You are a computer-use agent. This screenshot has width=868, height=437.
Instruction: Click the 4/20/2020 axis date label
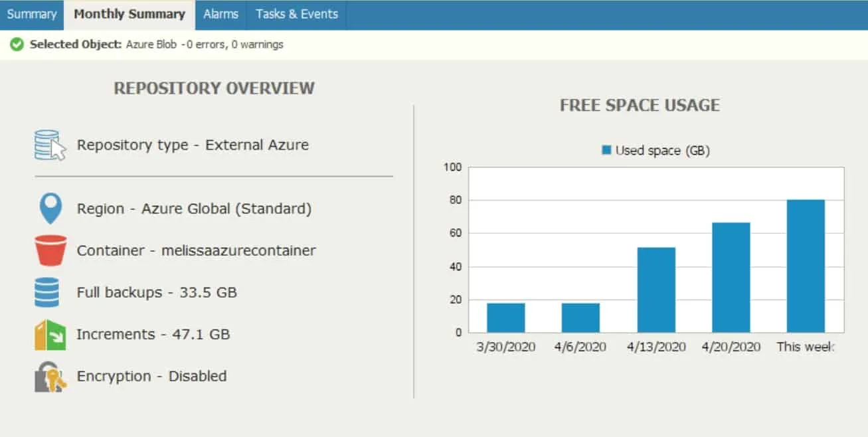[731, 347]
